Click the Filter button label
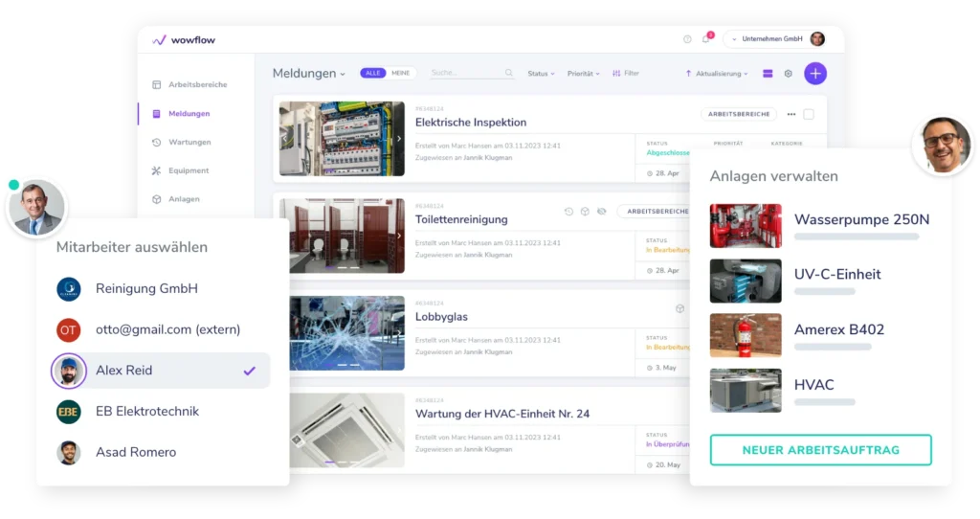Image resolution: width=980 pixels, height=519 pixels. pos(632,73)
